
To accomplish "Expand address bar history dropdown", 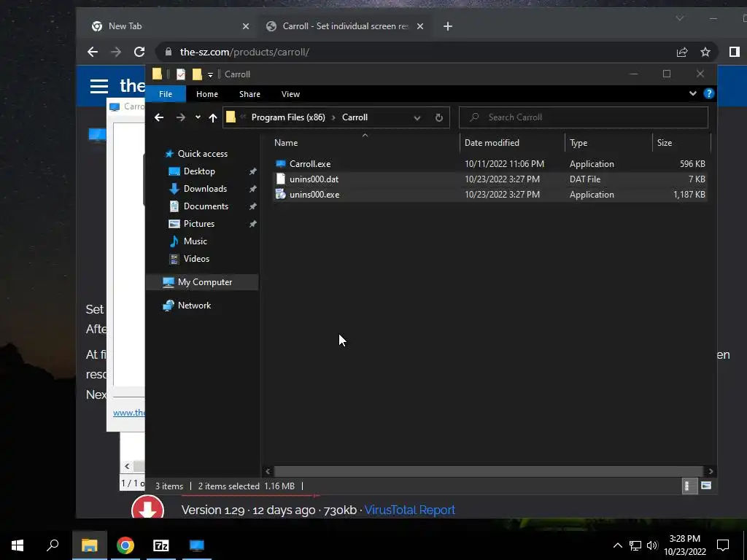I will pos(417,117).
